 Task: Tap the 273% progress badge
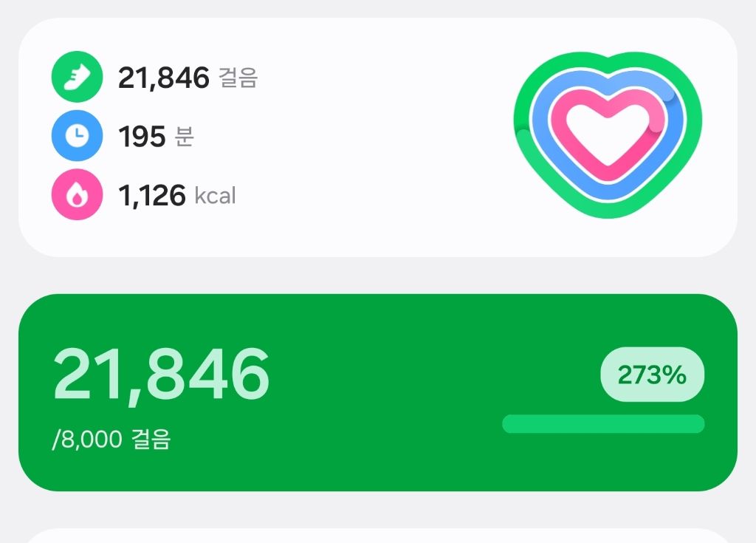pyautogui.click(x=653, y=375)
